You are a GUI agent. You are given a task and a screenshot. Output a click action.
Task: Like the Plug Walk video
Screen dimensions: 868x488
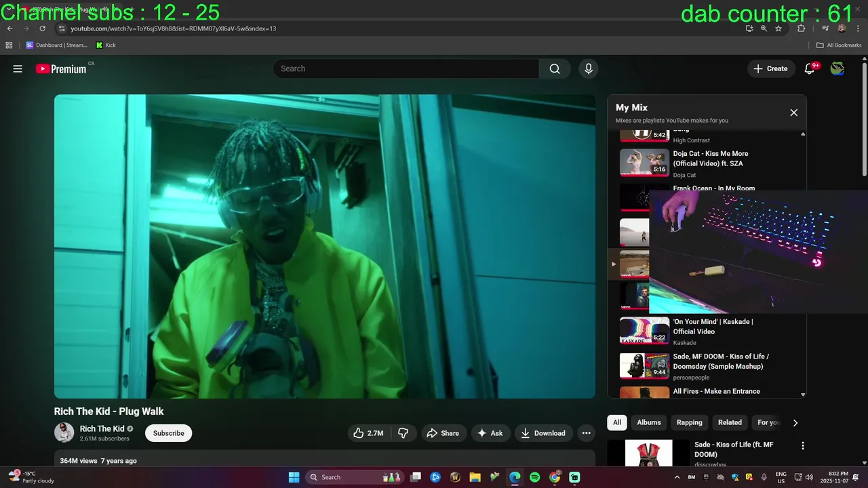pyautogui.click(x=368, y=433)
